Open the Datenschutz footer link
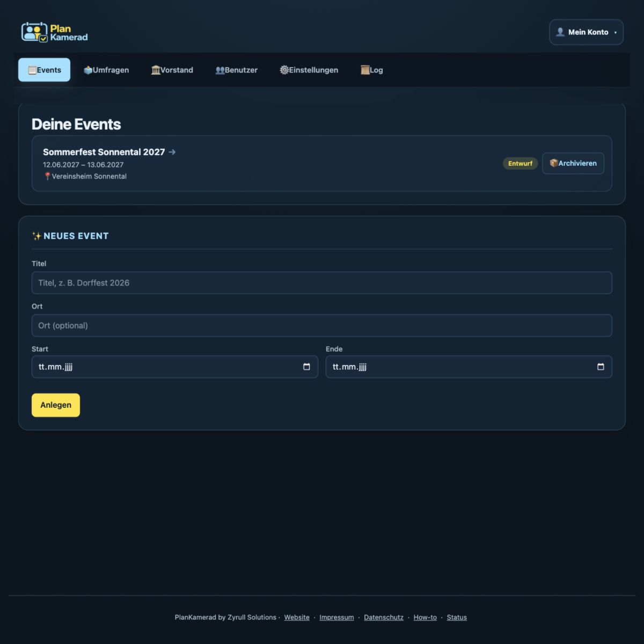The height and width of the screenshot is (644, 644). click(x=384, y=618)
